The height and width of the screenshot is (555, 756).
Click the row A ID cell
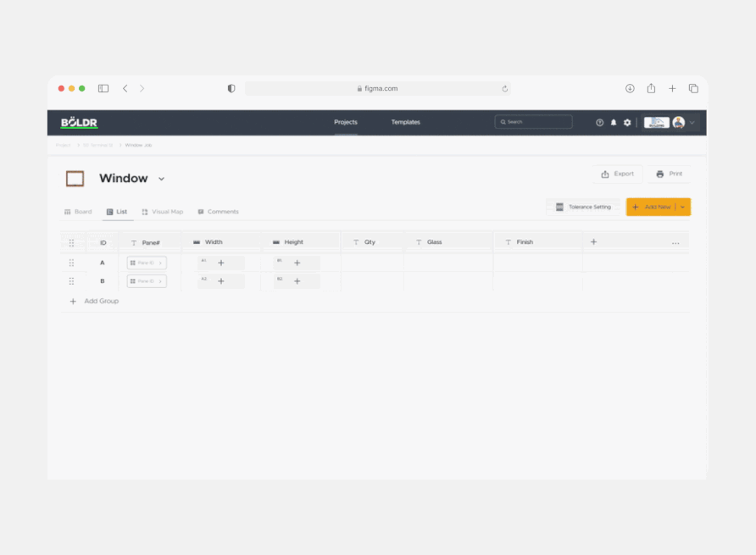(103, 263)
